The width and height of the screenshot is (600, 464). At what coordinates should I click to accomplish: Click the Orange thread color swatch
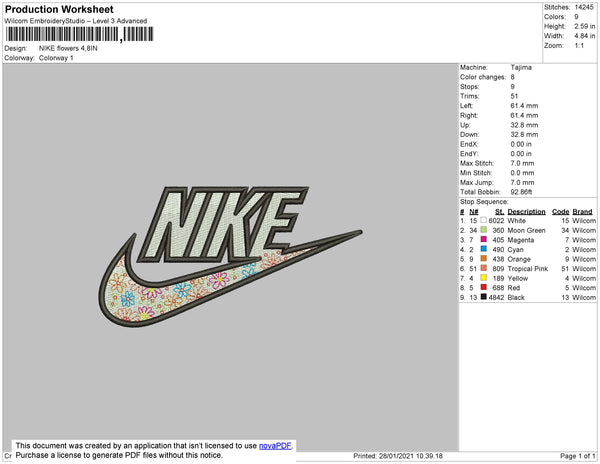tap(484, 259)
